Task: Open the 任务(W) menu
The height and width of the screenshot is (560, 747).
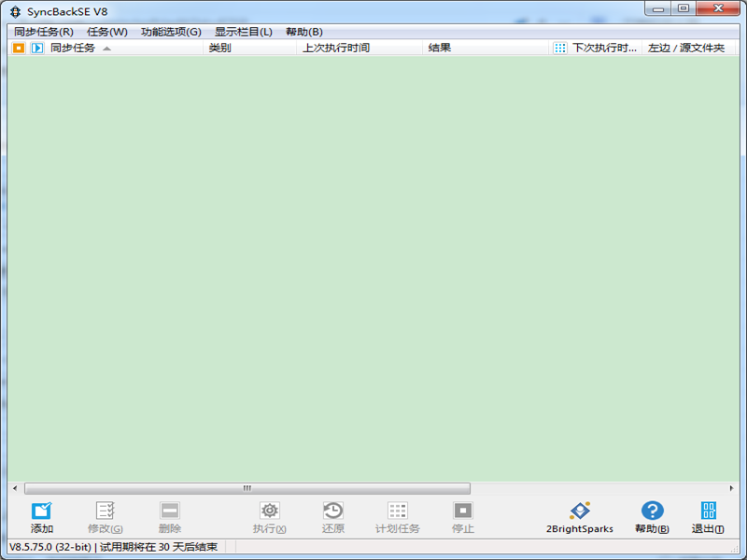Action: (107, 32)
